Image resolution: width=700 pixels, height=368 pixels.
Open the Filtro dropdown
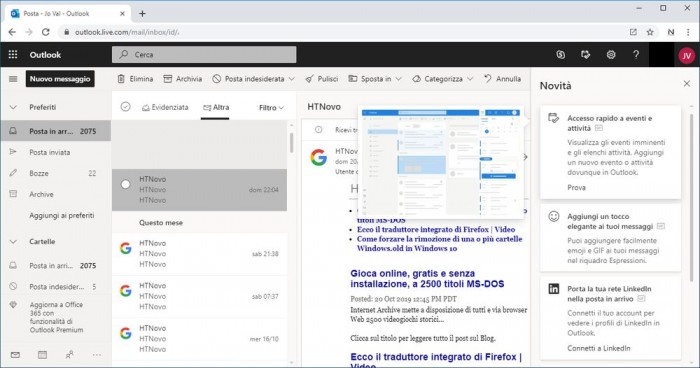271,108
